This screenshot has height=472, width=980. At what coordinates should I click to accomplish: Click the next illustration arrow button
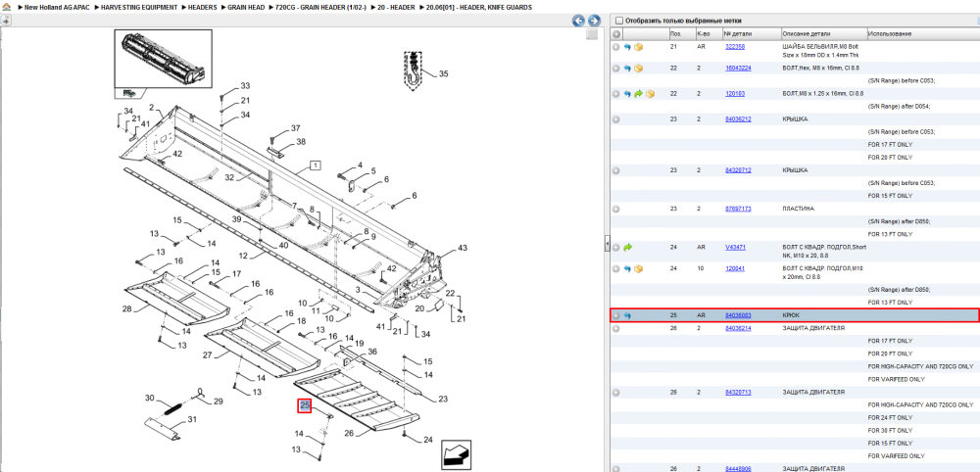(x=594, y=21)
